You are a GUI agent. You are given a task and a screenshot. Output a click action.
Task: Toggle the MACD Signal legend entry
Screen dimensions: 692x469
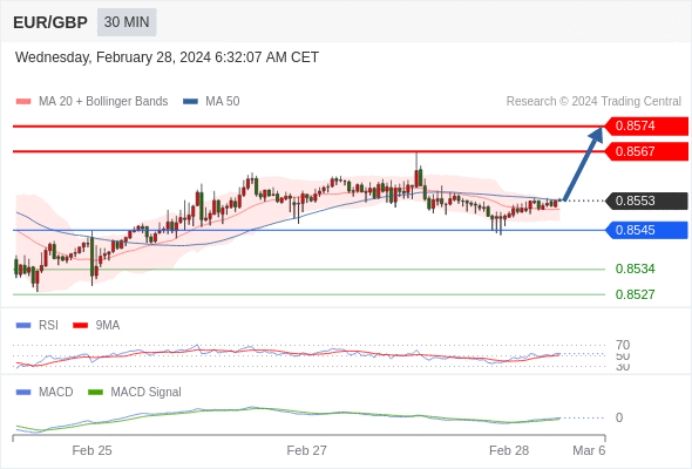pos(135,392)
